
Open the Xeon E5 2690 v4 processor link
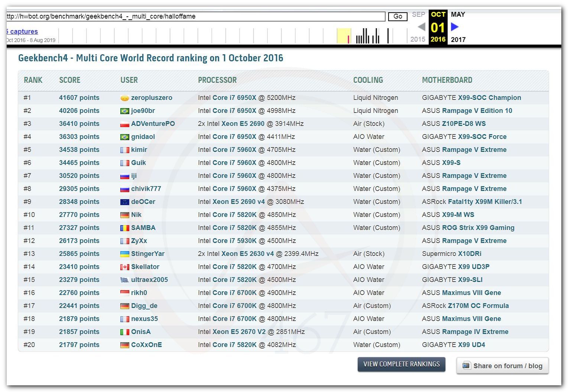(238, 202)
